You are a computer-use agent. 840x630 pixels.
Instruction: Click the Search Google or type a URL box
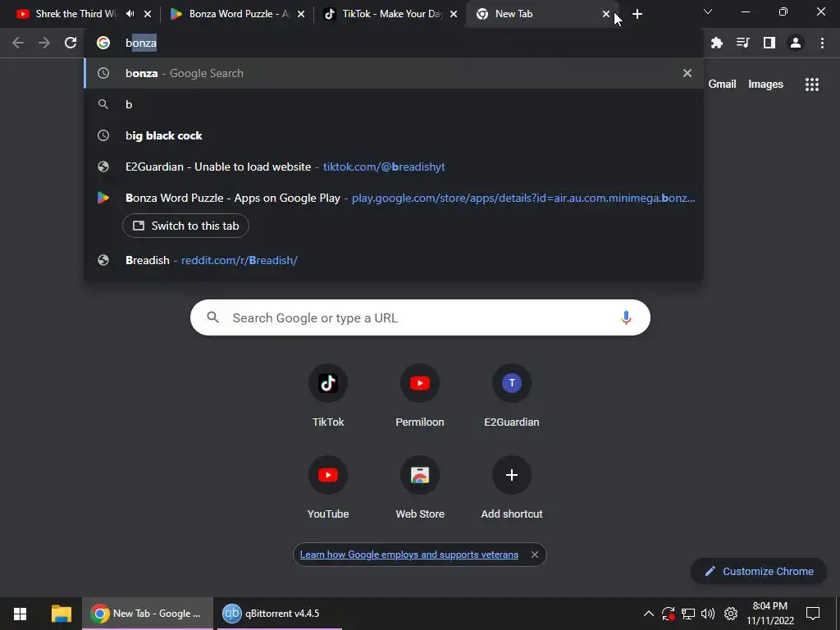[420, 317]
